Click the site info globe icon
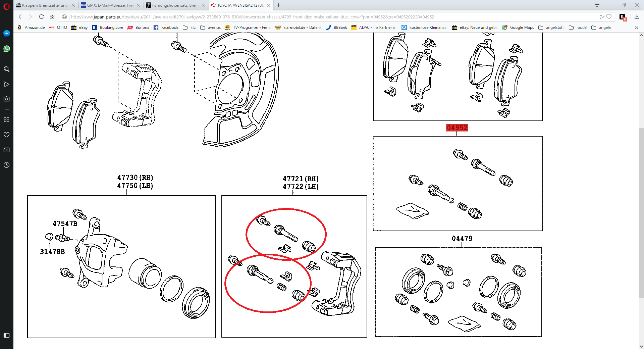This screenshot has height=349, width=644. tap(64, 17)
